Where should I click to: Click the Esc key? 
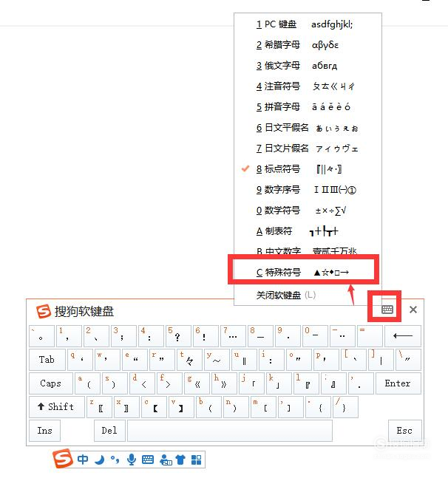click(404, 431)
